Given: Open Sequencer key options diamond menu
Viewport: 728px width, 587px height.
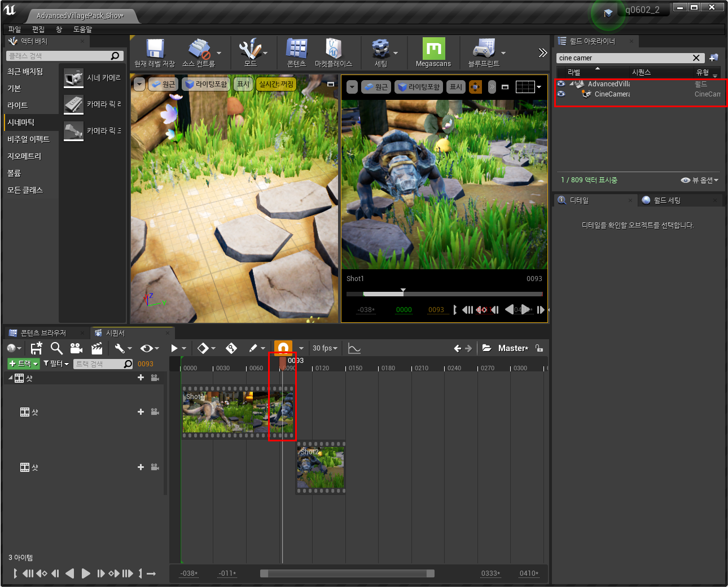Looking at the screenshot, I should [206, 348].
